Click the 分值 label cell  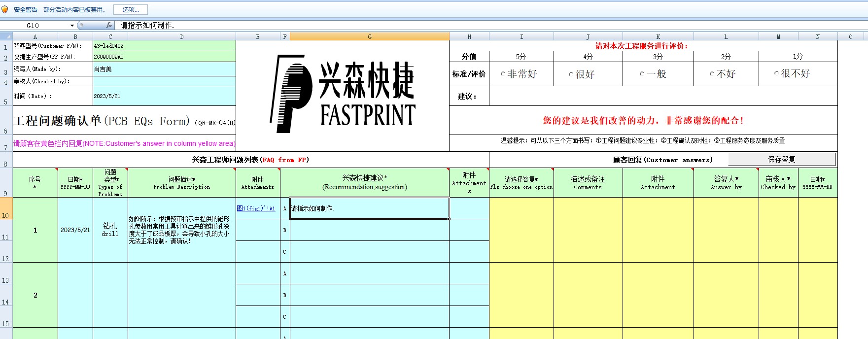pos(469,57)
